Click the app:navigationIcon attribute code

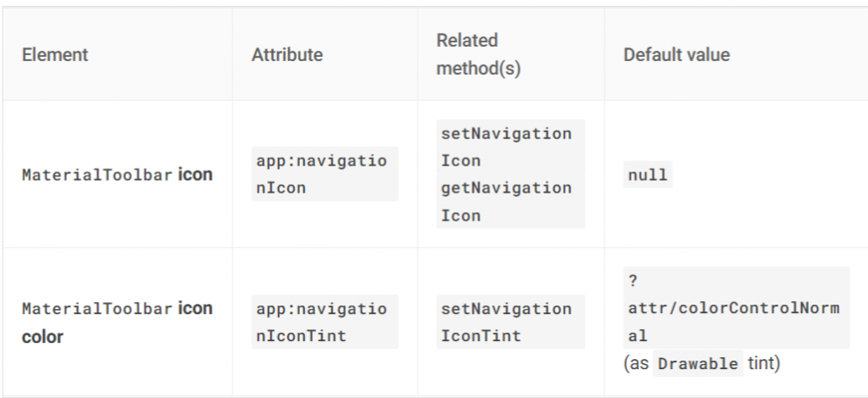(325, 174)
